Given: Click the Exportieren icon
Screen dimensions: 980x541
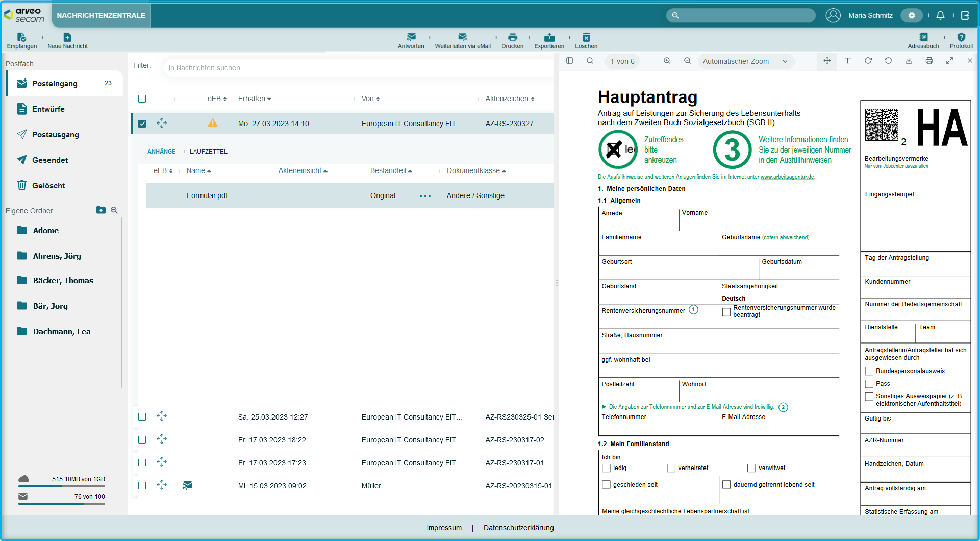Looking at the screenshot, I should coord(549,37).
